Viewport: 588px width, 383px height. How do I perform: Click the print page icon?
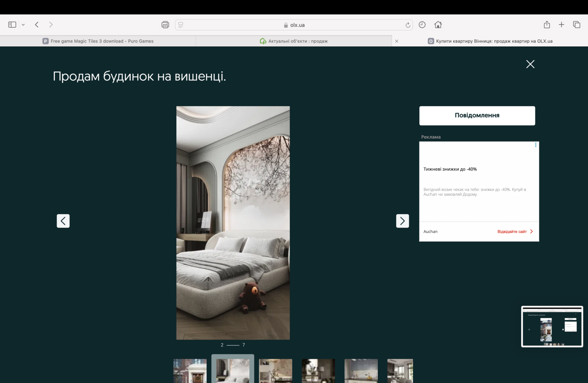pyautogui.click(x=165, y=25)
